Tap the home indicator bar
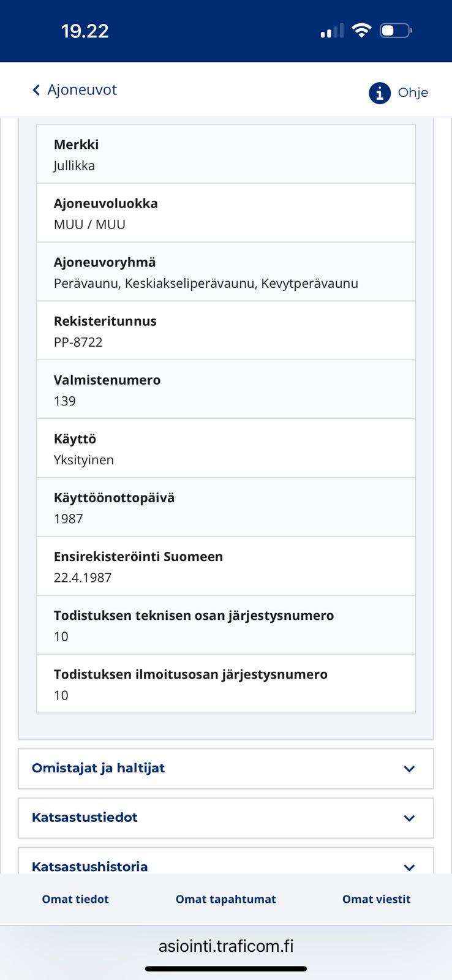The height and width of the screenshot is (980, 452). click(x=226, y=969)
